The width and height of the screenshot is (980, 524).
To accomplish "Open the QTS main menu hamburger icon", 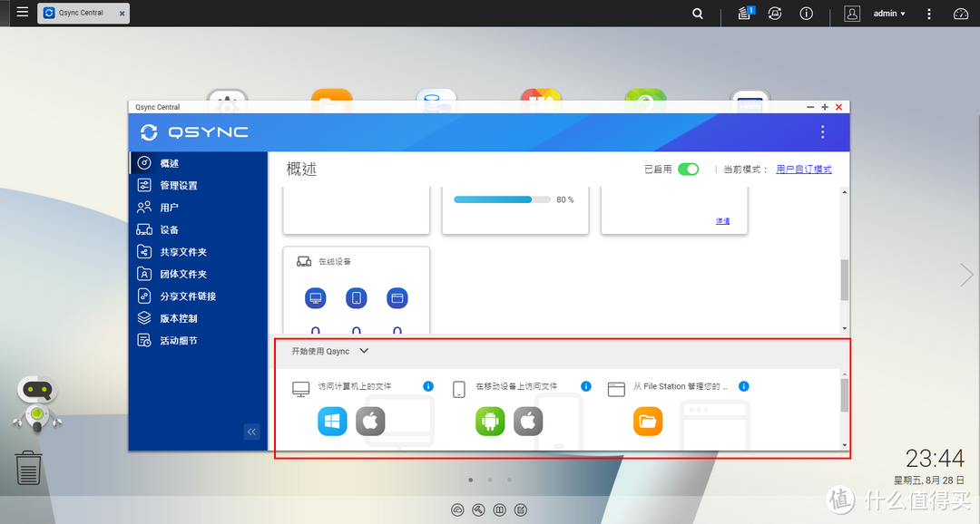I will 23,12.
